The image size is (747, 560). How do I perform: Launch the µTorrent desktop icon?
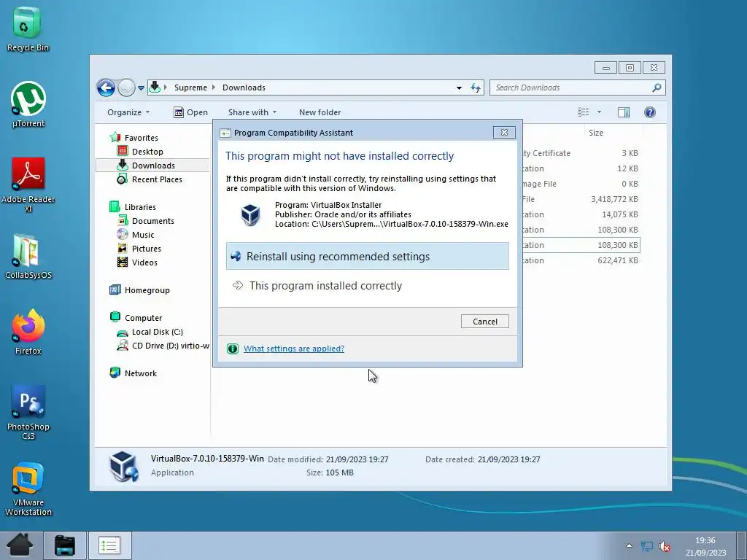(28, 105)
